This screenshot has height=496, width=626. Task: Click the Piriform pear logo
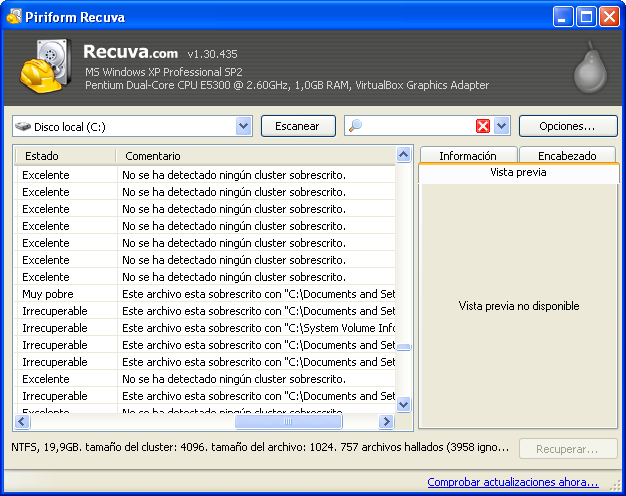tap(589, 69)
